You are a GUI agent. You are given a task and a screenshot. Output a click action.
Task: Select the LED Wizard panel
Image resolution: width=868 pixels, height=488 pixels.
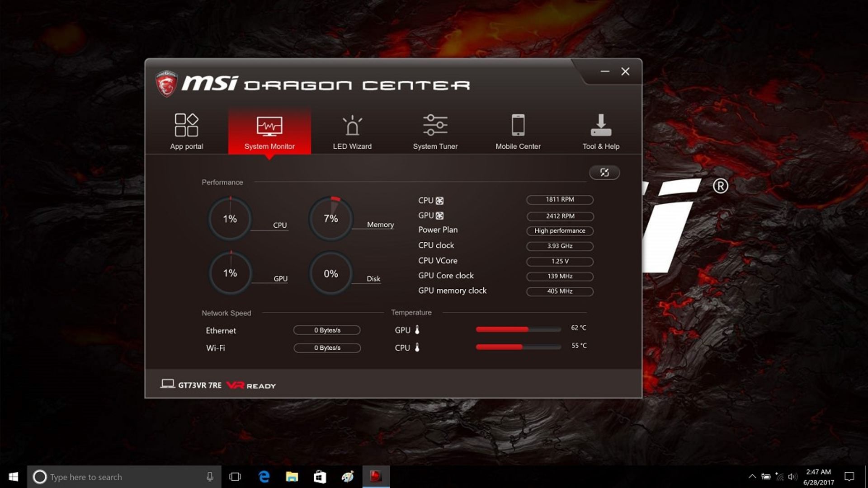pos(352,131)
